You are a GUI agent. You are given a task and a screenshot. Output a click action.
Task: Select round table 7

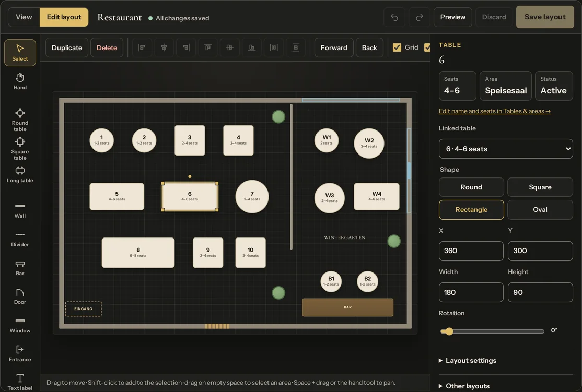(252, 197)
